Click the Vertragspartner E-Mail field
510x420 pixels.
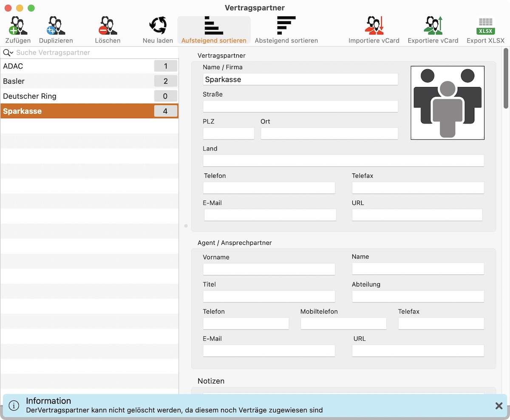click(x=270, y=215)
